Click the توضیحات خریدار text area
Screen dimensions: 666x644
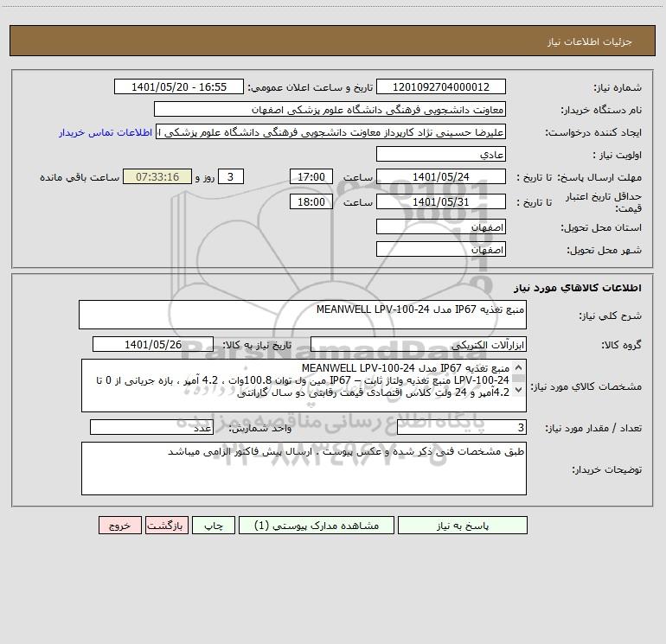point(304,469)
